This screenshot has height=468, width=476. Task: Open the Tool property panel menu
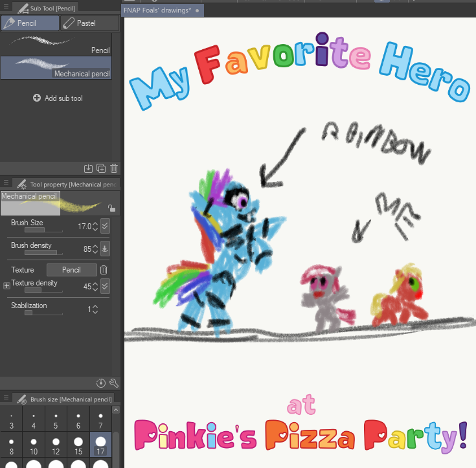point(6,183)
